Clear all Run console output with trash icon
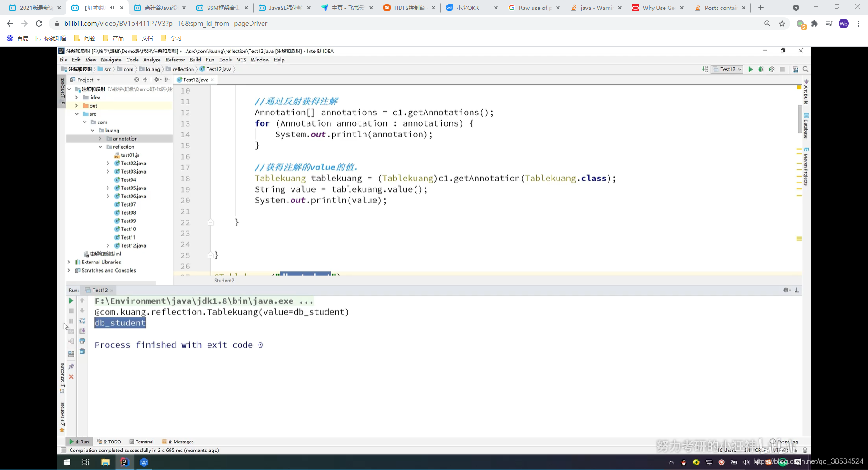868x470 pixels. pyautogui.click(x=82, y=351)
